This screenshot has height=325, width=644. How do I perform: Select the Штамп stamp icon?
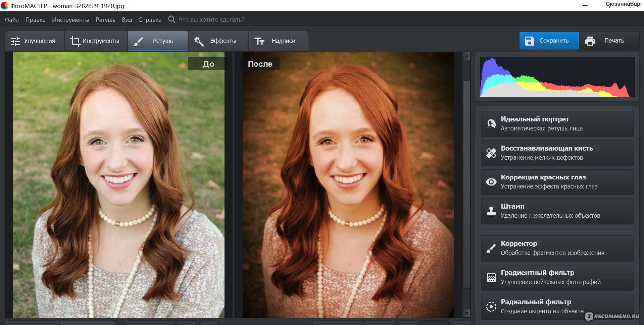tap(491, 211)
